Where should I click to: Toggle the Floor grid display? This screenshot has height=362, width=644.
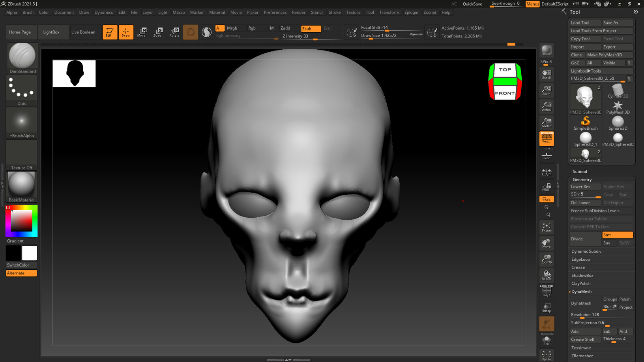547,155
